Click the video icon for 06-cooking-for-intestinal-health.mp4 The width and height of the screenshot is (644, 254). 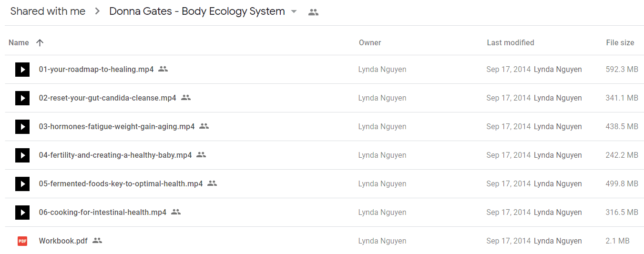pyautogui.click(x=22, y=213)
